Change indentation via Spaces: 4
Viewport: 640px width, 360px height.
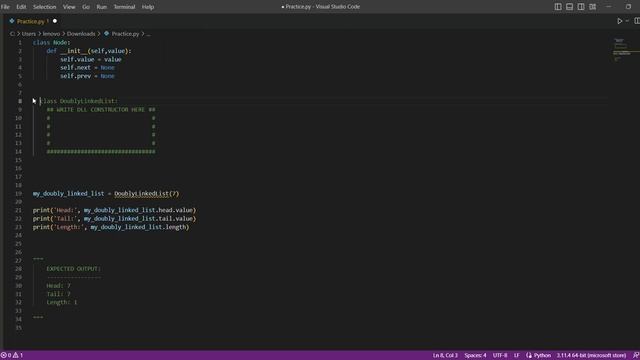475,355
